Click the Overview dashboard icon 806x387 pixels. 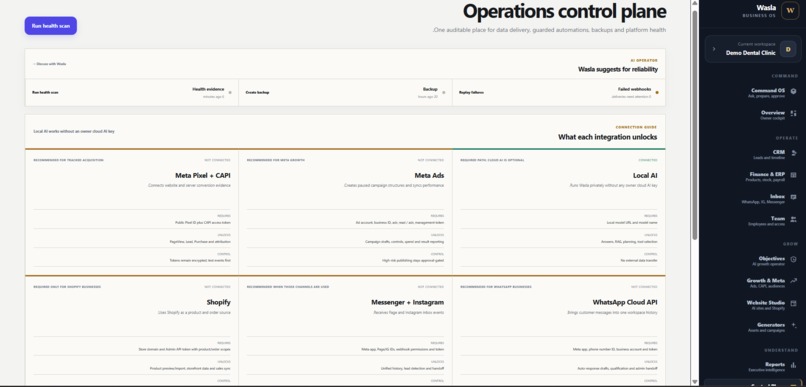point(794,113)
